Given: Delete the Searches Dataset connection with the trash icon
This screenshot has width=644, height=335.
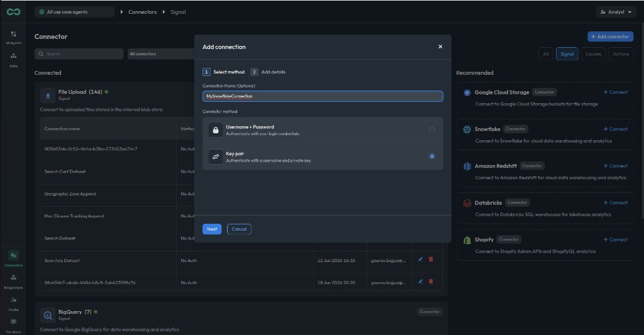Looking at the screenshot, I should [431, 260].
